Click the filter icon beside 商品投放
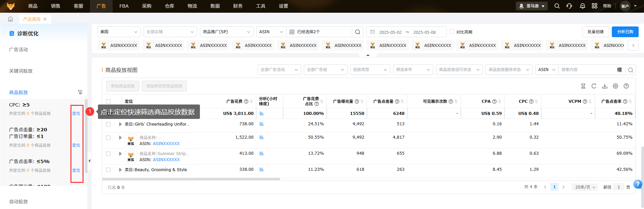Viewport: 644px width, 209px height. click(80, 92)
